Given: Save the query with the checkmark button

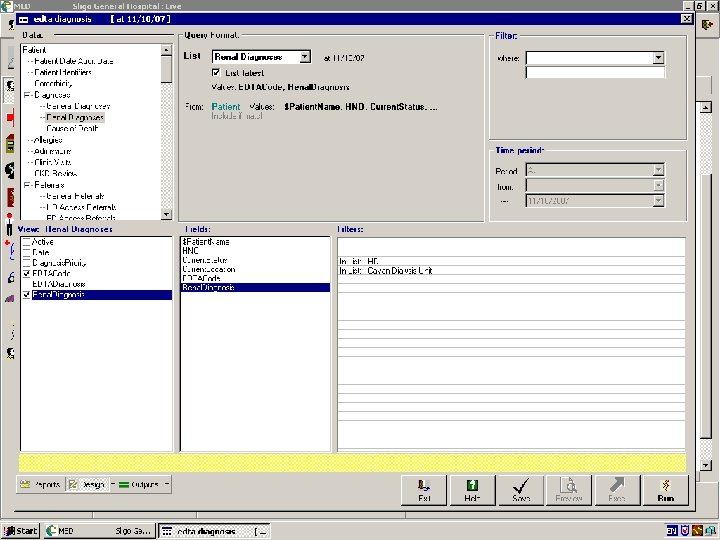Looking at the screenshot, I should click(x=521, y=490).
